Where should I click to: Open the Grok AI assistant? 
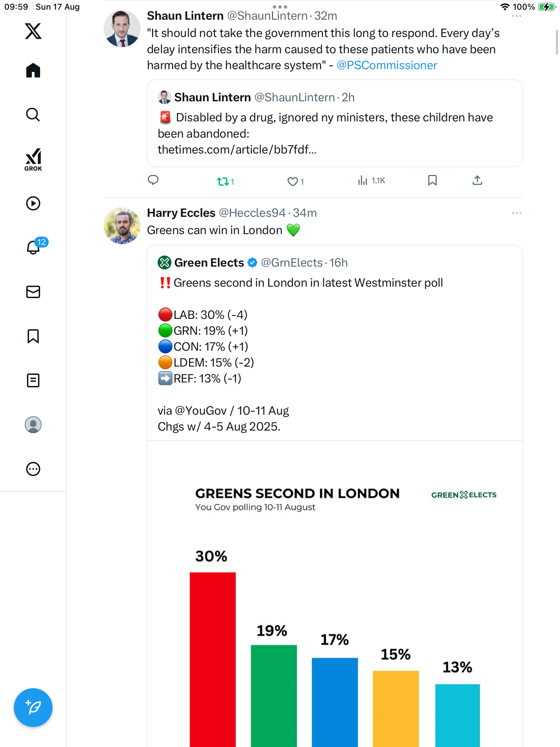33,159
